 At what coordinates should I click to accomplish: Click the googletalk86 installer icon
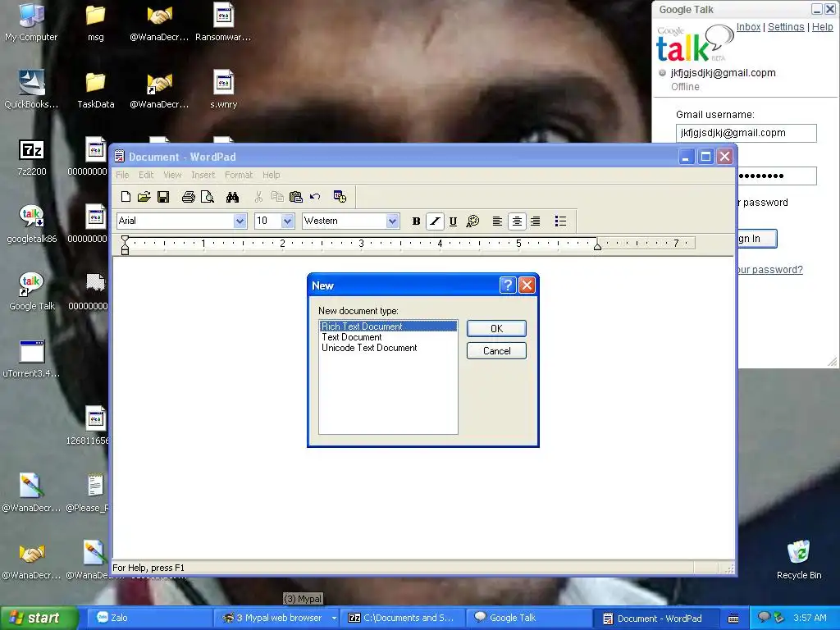point(32,223)
